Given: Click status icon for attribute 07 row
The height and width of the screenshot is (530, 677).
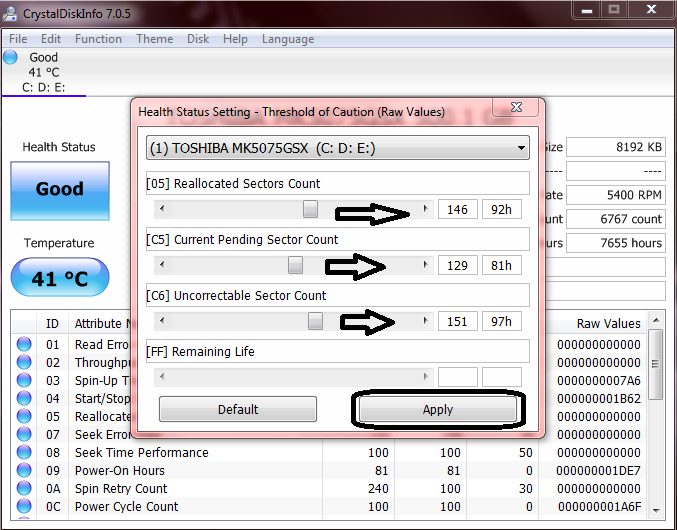Looking at the screenshot, I should tap(24, 435).
